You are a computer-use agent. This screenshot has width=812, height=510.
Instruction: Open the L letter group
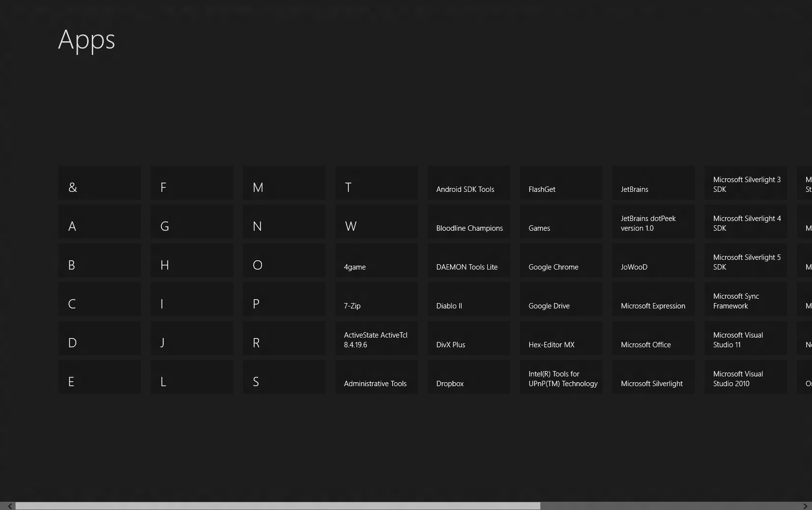coord(192,377)
